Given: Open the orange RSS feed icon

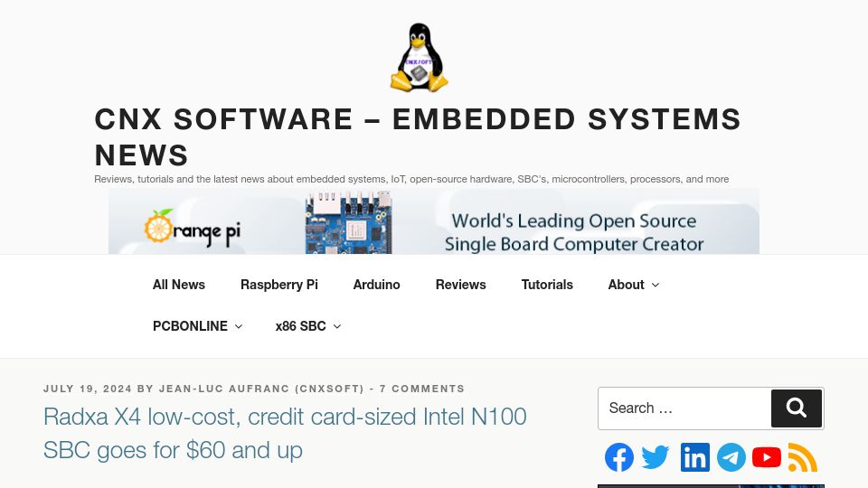Looking at the screenshot, I should (803, 457).
